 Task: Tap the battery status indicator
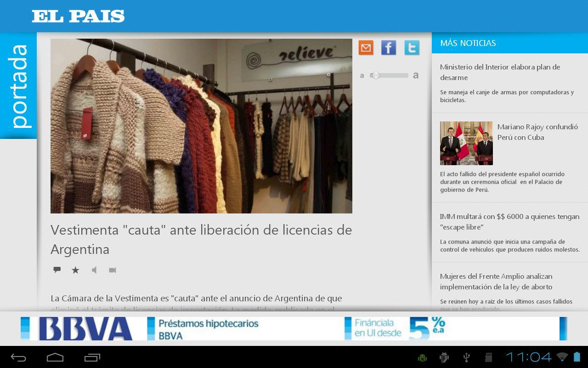pyautogui.click(x=577, y=356)
